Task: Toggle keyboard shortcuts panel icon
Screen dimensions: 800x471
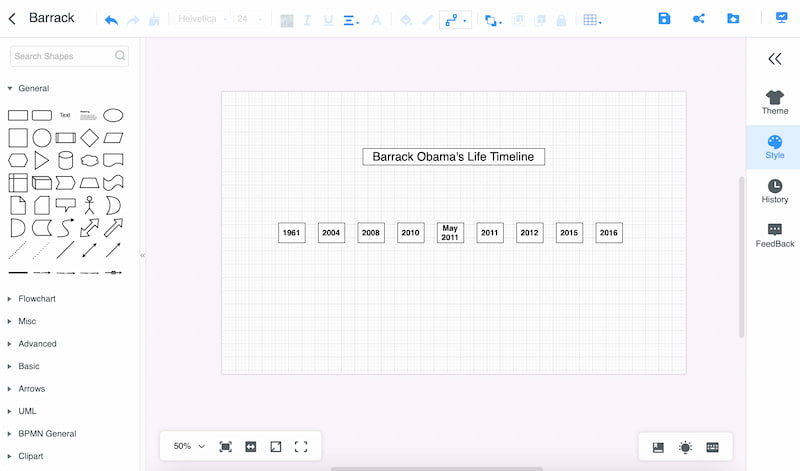Action: click(x=712, y=447)
